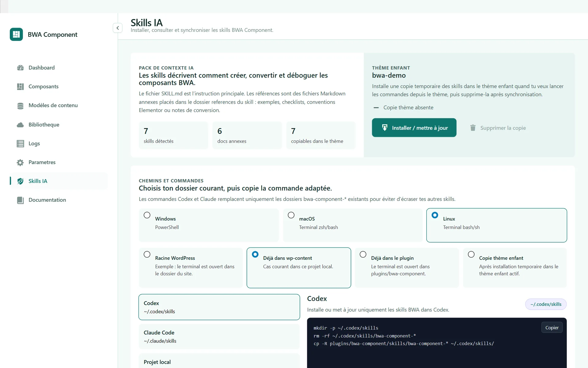
Task: Go to Modèles de contenu
Action: pyautogui.click(x=59, y=105)
